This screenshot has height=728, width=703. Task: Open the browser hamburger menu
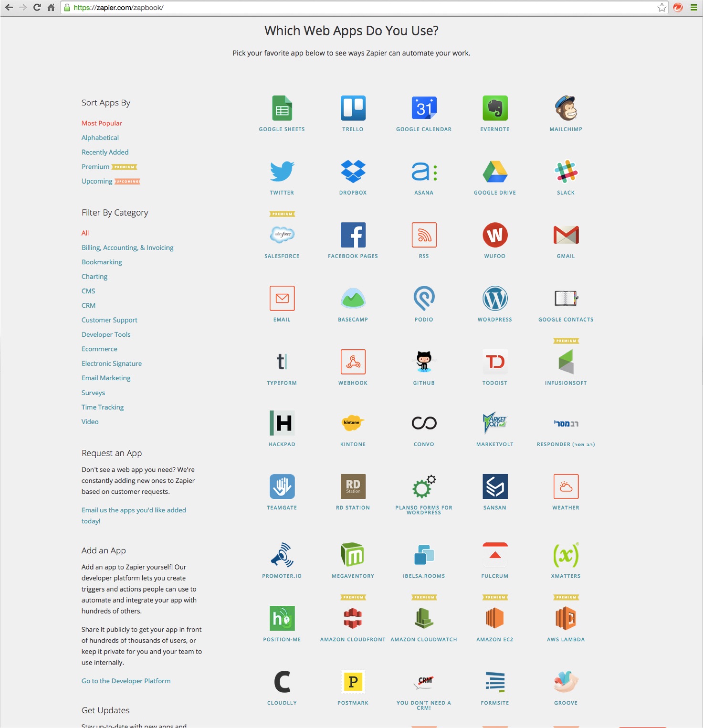[x=694, y=8]
